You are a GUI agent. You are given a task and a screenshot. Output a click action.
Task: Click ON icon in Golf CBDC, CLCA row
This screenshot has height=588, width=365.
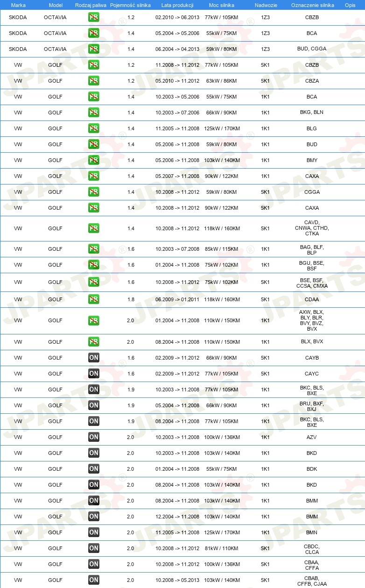coord(94,548)
